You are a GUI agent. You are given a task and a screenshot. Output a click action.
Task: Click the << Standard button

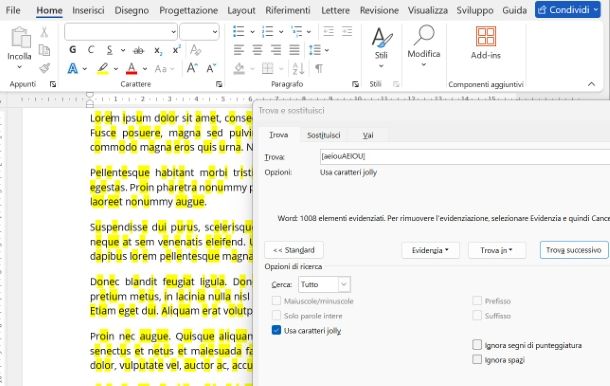[x=294, y=250]
